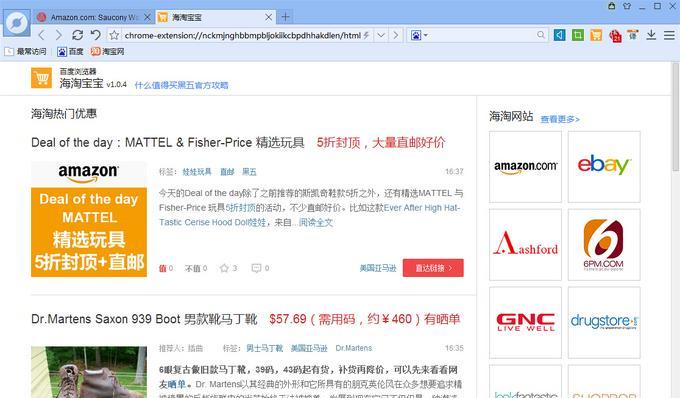Open comments on the MATTEL deal

[x=260, y=268]
